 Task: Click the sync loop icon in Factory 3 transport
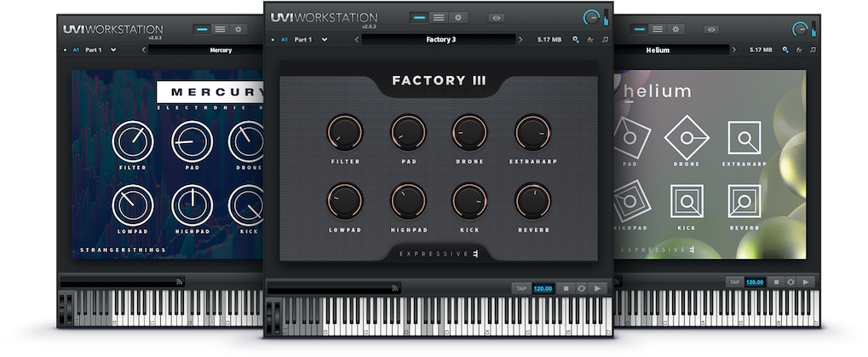coord(581,288)
